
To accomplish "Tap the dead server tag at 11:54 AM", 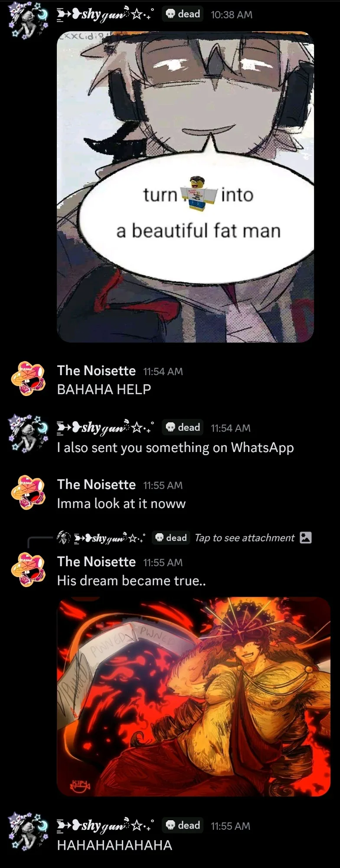I will point(183,427).
